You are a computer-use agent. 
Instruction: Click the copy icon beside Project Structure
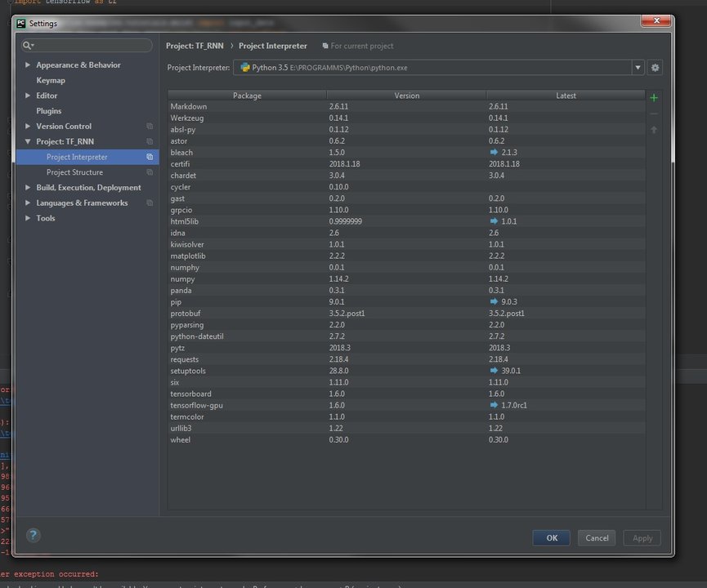click(x=150, y=172)
